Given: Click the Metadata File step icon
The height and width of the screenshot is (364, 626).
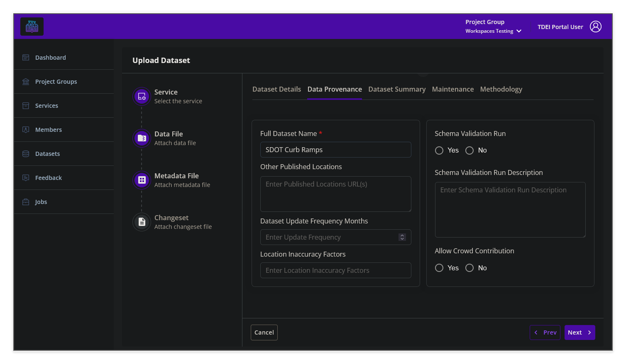Looking at the screenshot, I should 142,180.
